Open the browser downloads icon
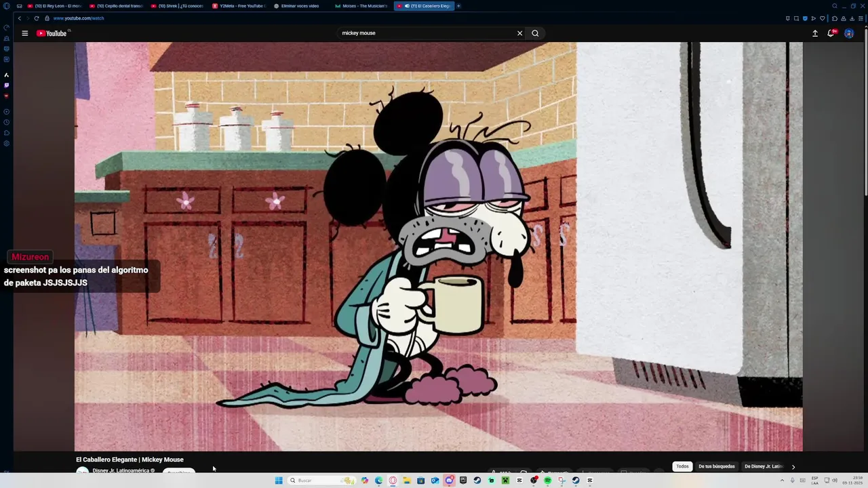Image resolution: width=868 pixels, height=488 pixels. click(852, 18)
